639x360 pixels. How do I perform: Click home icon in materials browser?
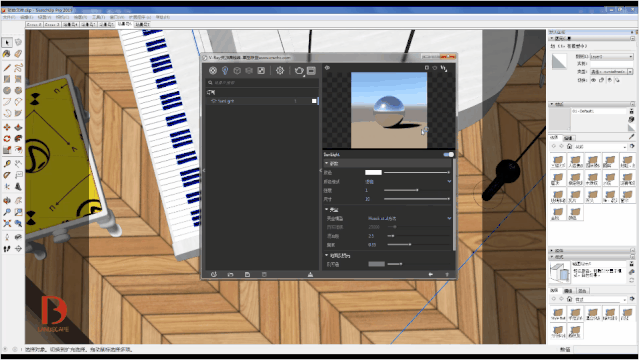pyautogui.click(x=569, y=146)
